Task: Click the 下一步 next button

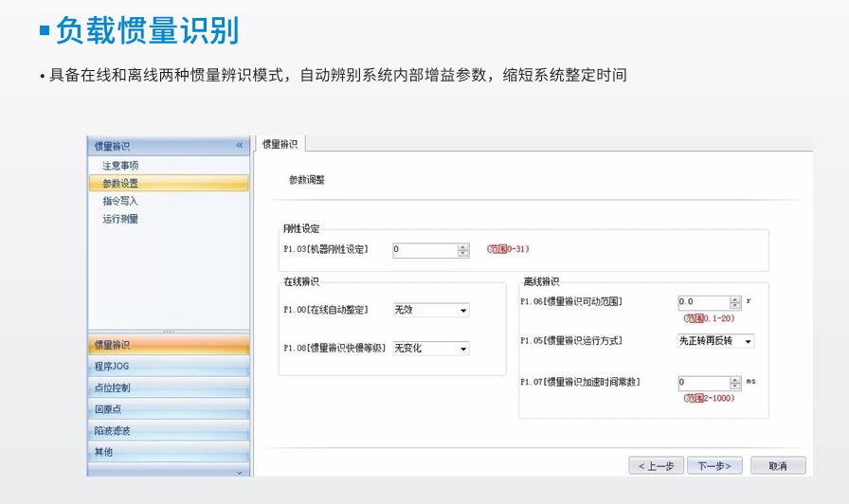Action: 714,466
